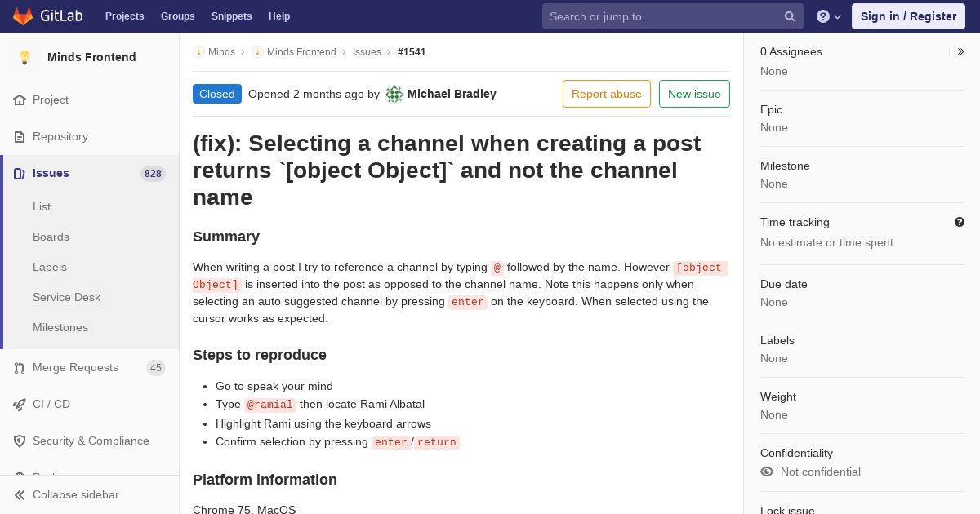Viewport: 980px width, 514px height.
Task: Open the Repository sidebar item
Action: tap(90, 137)
